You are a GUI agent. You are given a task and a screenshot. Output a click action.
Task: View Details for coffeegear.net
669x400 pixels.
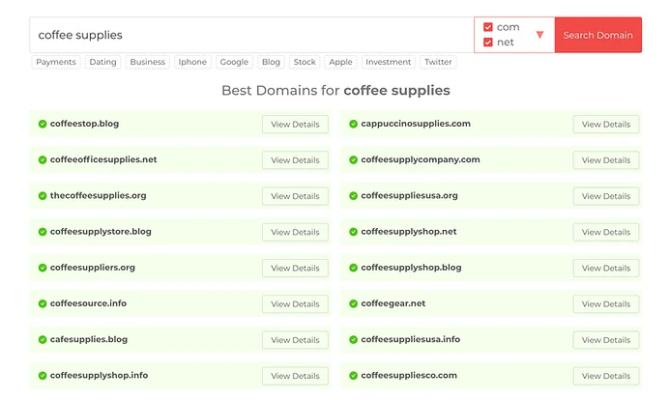tap(606, 304)
